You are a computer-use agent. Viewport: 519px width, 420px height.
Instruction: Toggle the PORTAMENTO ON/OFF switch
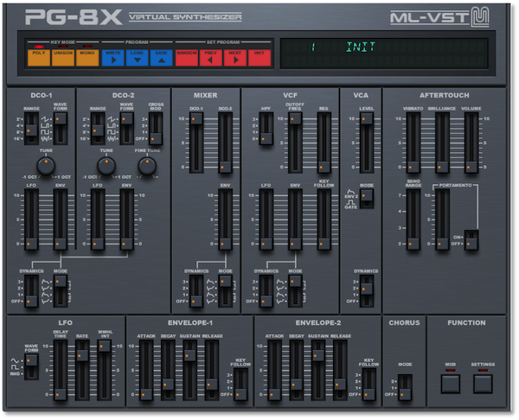pos(471,240)
